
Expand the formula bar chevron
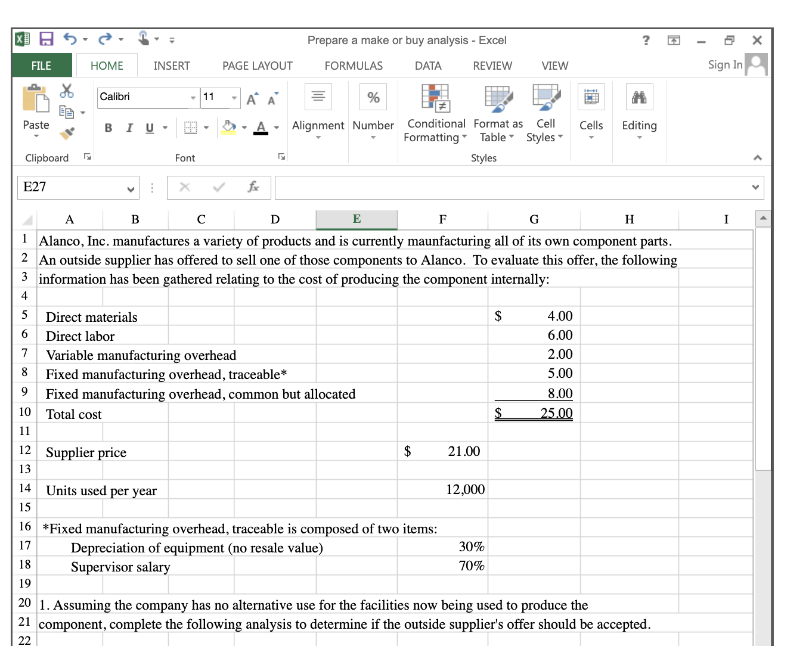click(756, 188)
